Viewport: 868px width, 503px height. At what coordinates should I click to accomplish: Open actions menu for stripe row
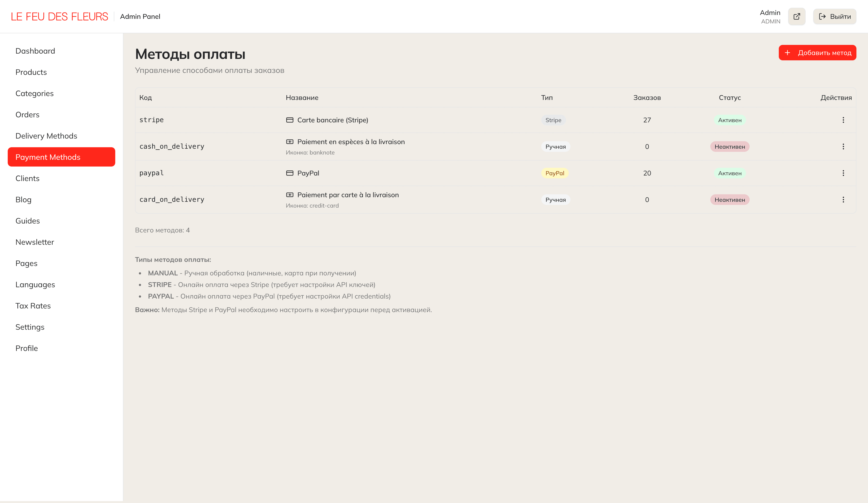point(843,120)
